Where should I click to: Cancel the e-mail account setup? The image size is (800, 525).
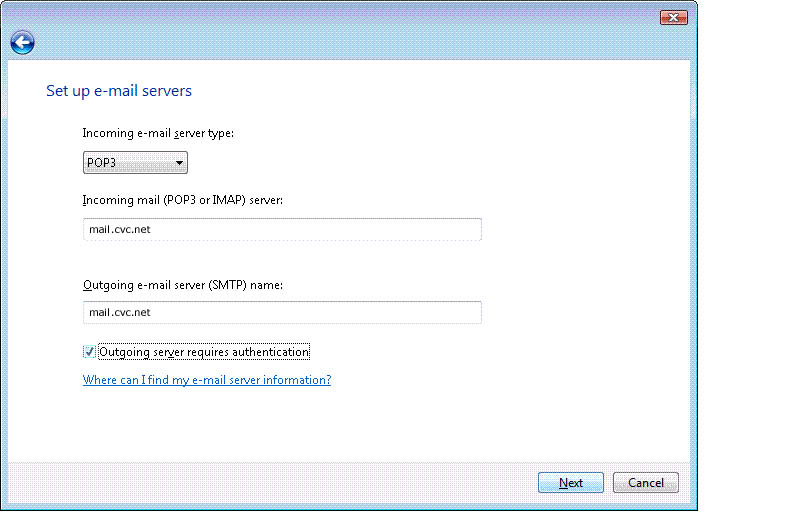click(646, 483)
